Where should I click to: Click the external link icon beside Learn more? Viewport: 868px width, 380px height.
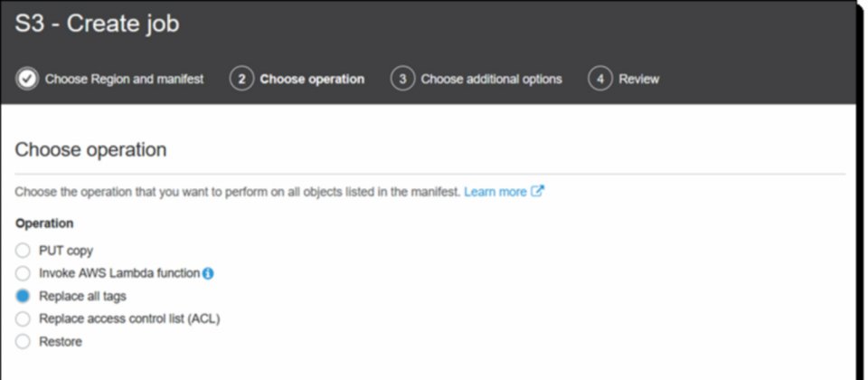click(537, 191)
